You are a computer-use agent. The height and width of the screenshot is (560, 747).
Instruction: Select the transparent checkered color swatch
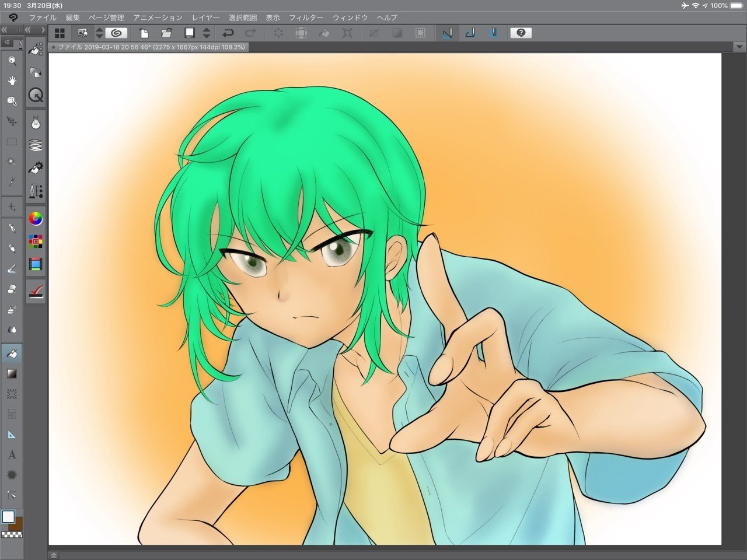(12, 534)
